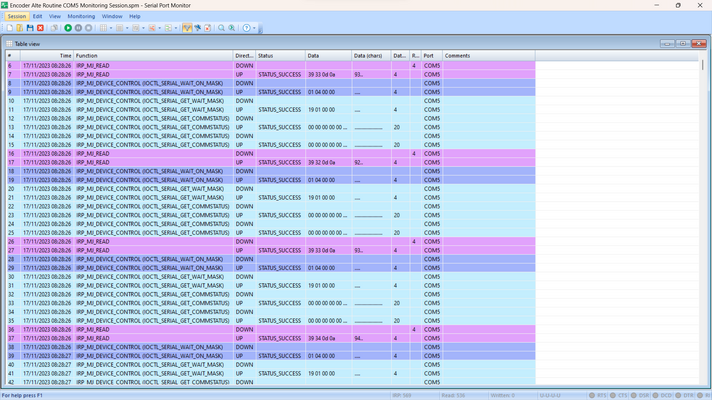The width and height of the screenshot is (712, 400).
Task: Sort by the # column header
Action: [x=13, y=56]
